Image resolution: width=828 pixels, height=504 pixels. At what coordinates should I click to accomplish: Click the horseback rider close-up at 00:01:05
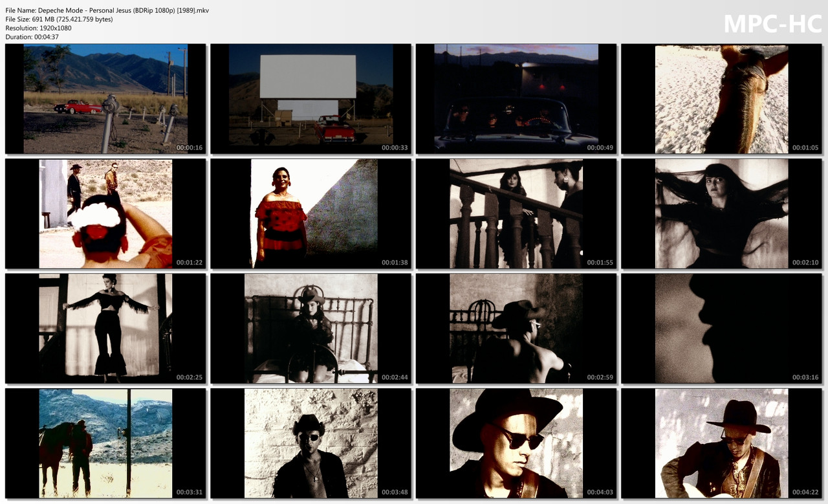[x=721, y=98]
